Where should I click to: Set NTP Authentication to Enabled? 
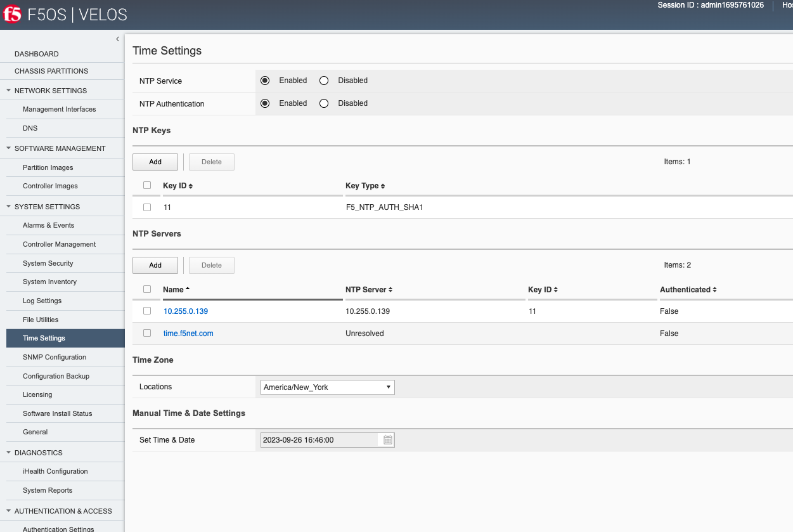265,103
